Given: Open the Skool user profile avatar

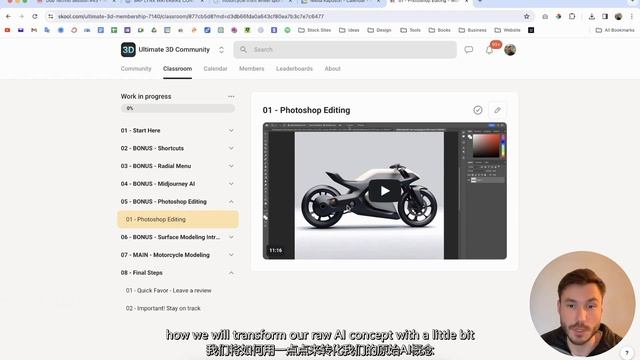Looking at the screenshot, I should point(510,50).
